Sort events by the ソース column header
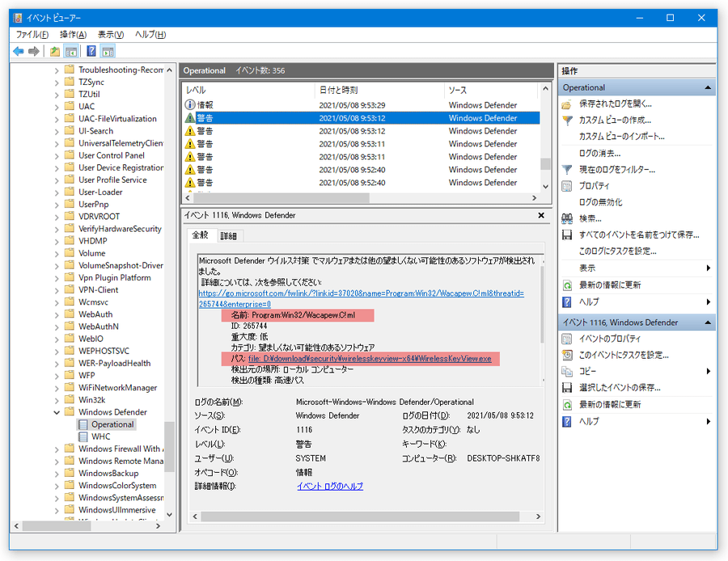This screenshot has height=561, width=728. pos(491,90)
